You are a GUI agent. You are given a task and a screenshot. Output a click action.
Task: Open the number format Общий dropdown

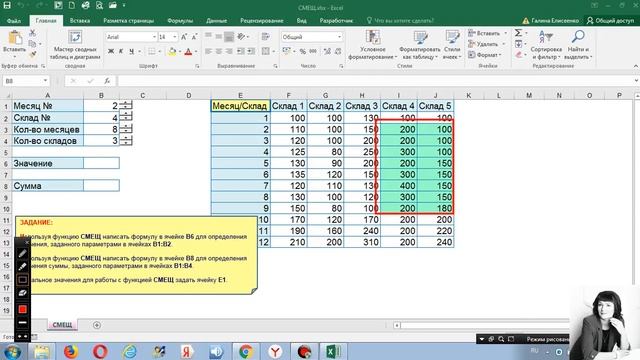click(x=339, y=37)
